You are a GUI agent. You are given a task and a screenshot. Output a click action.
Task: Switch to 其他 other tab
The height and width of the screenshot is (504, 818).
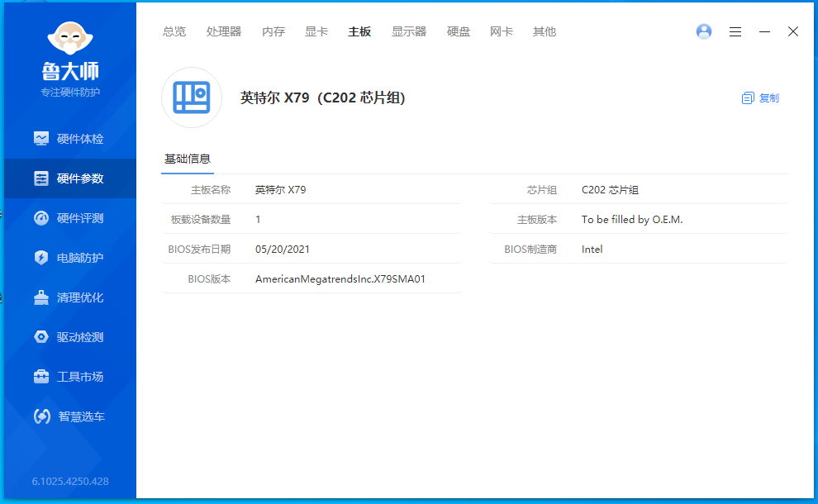pos(545,32)
